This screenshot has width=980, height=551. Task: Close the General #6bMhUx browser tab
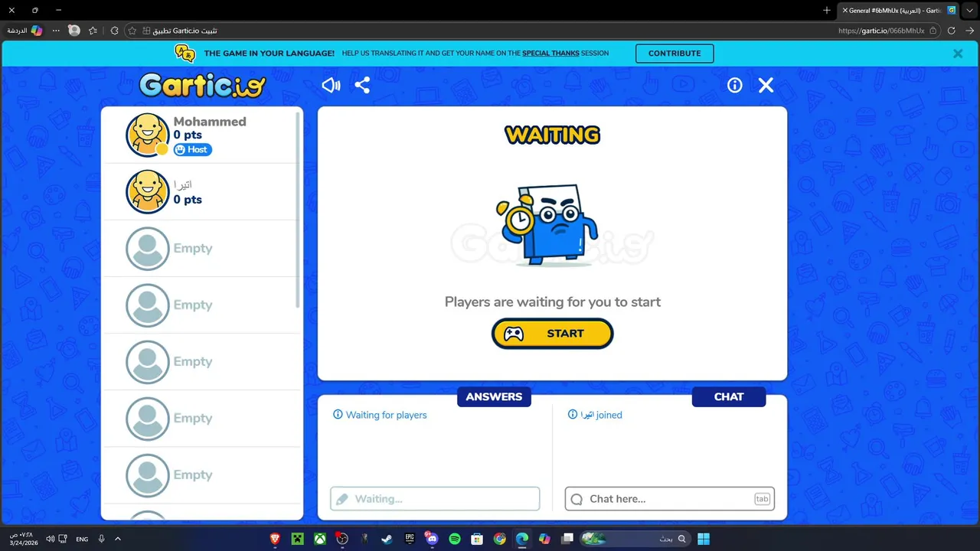[844, 11]
